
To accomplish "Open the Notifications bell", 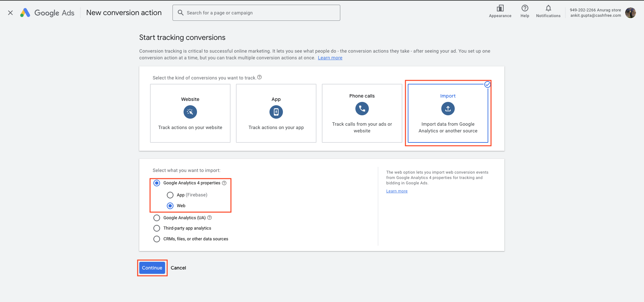I will tap(548, 8).
